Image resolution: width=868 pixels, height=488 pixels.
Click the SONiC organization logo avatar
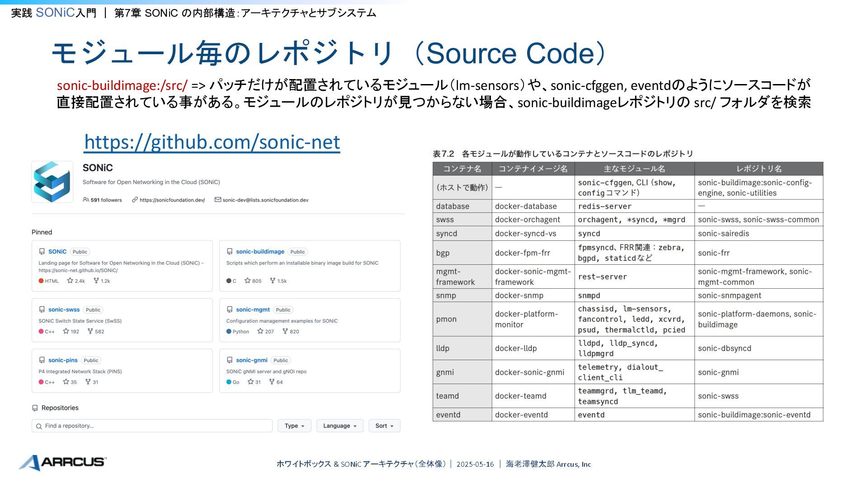[x=52, y=182]
